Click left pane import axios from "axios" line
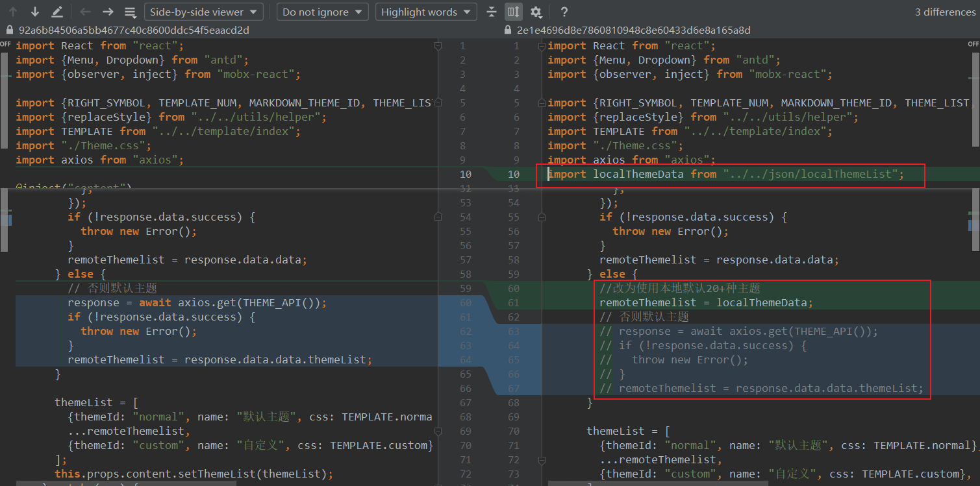Viewport: 980px width, 486px height. point(99,160)
